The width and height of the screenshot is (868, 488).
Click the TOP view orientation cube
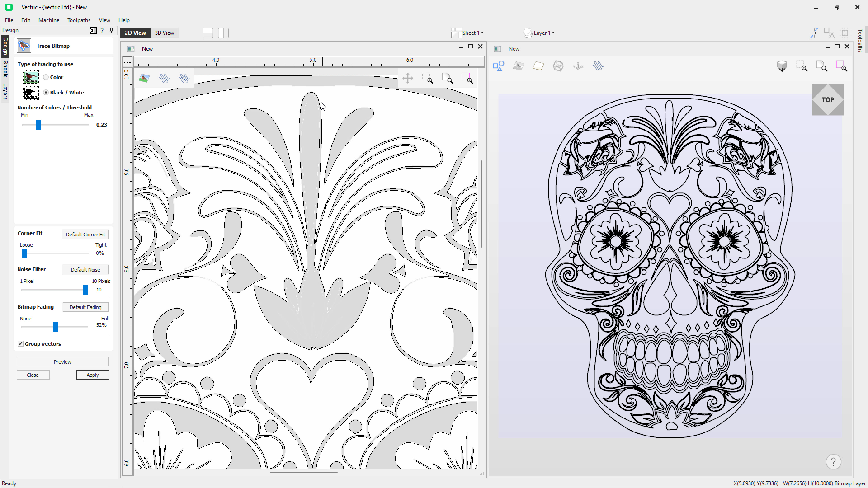(827, 100)
